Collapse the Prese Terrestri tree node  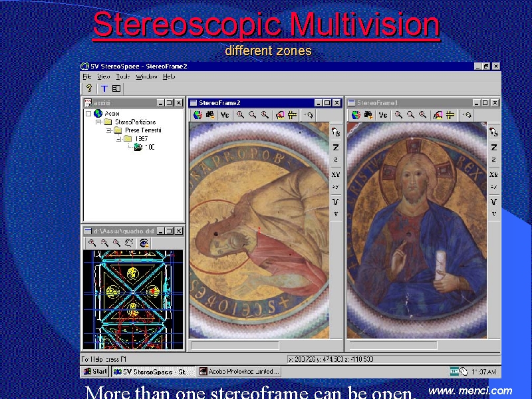(x=108, y=130)
